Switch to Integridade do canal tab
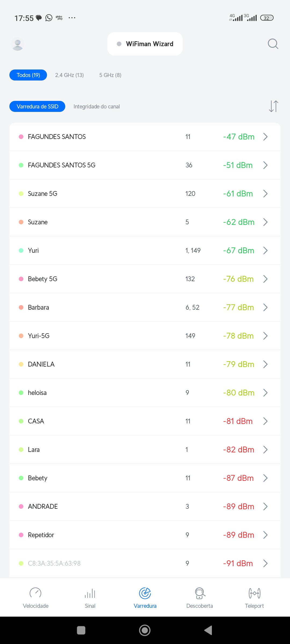The width and height of the screenshot is (290, 644). [97, 107]
